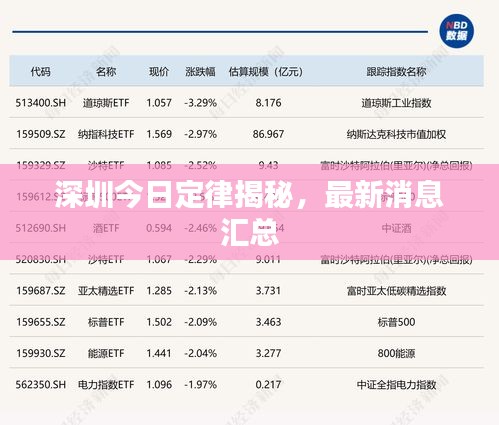Viewport: 499px width, 425px height.
Task: Click the 标普500 index name
Action: 396,322
